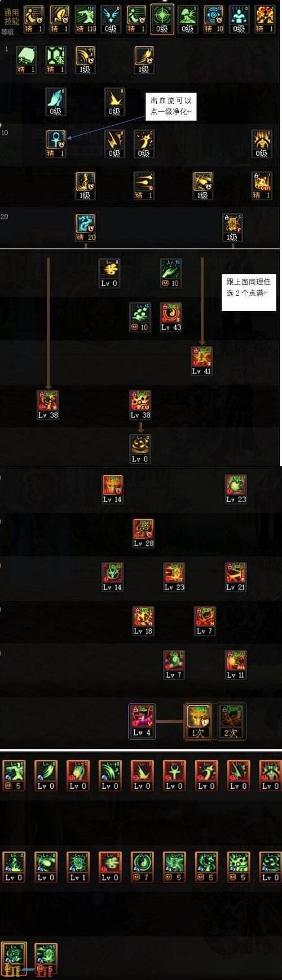Click the 跟上面同理任选2个点满 note
Screen dimensions: 282x980
pos(249,292)
